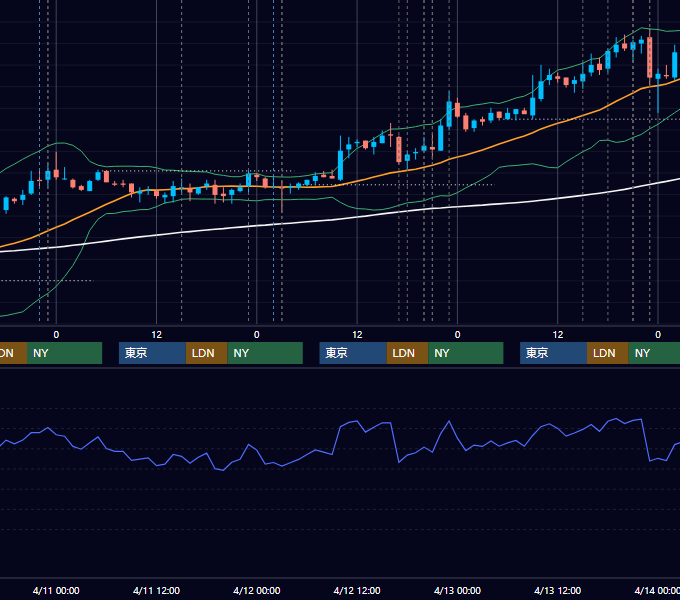This screenshot has width=680, height=600.
Task: Click the LDN session block on 4/11
Action: click(x=206, y=353)
